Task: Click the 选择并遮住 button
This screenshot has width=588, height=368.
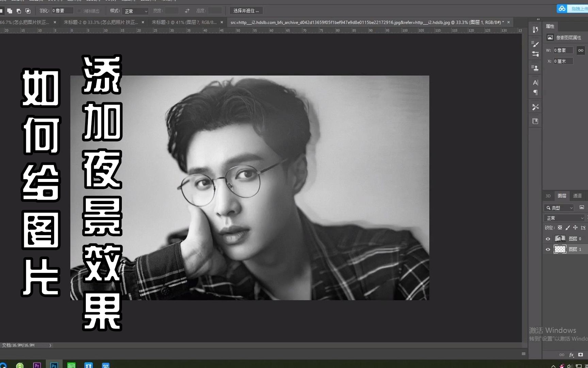Action: tap(246, 11)
